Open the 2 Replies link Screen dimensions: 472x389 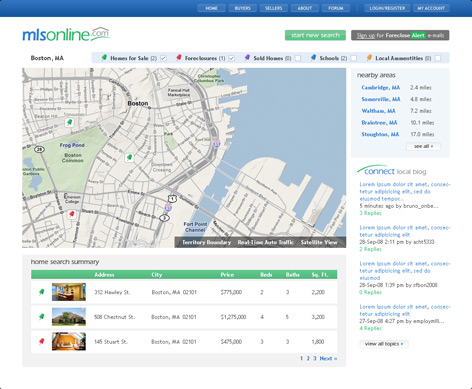point(370,249)
